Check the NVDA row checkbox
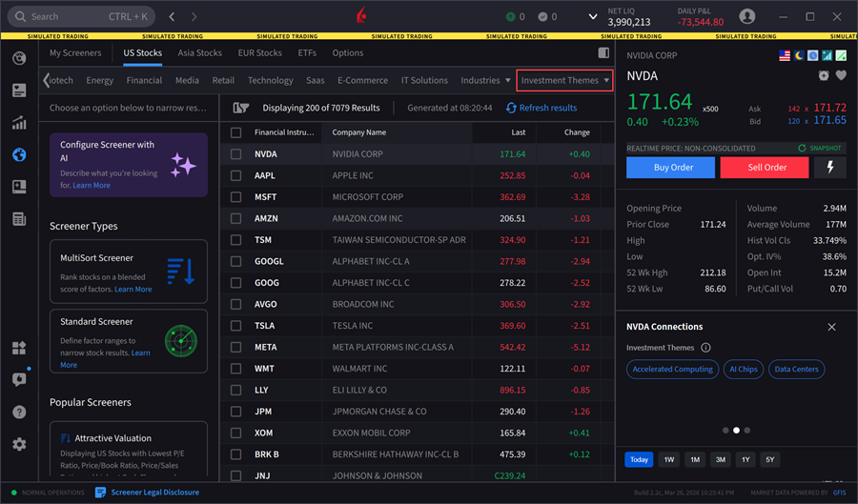The image size is (858, 504). click(x=236, y=154)
